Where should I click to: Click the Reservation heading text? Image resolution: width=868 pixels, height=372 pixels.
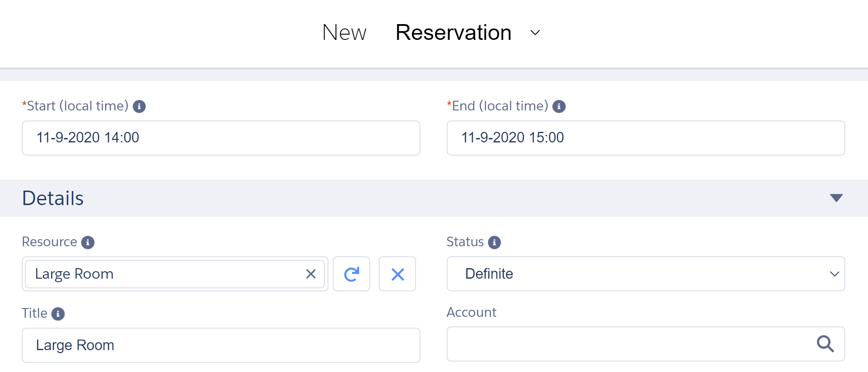coord(453,33)
